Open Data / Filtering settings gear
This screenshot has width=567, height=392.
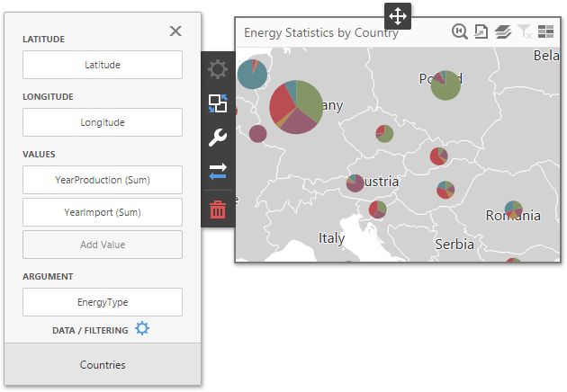(142, 329)
